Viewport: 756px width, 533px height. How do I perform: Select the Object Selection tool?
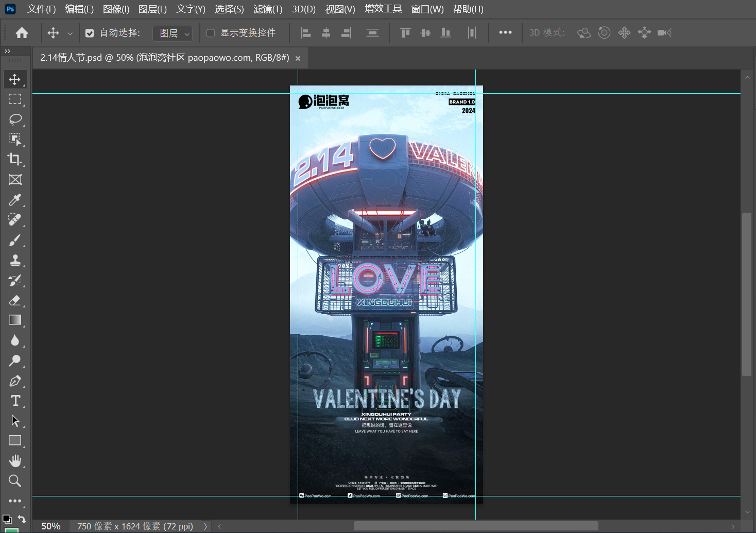15,140
